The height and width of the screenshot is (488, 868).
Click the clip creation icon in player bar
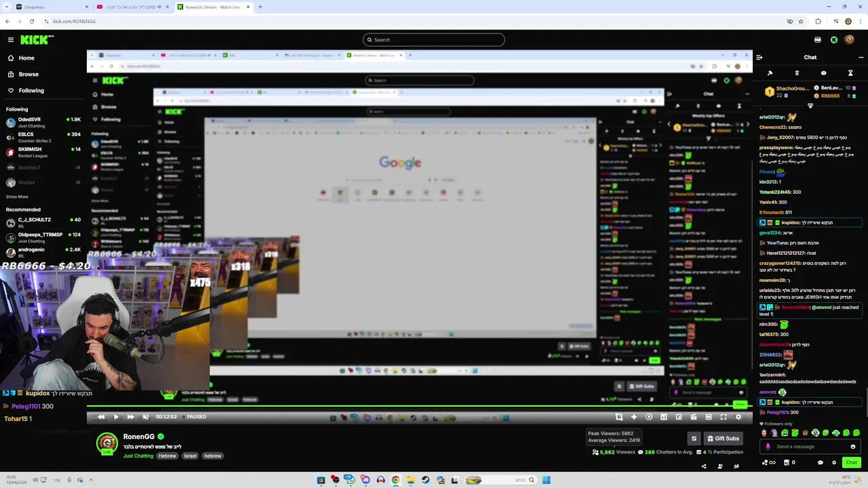[x=694, y=417]
